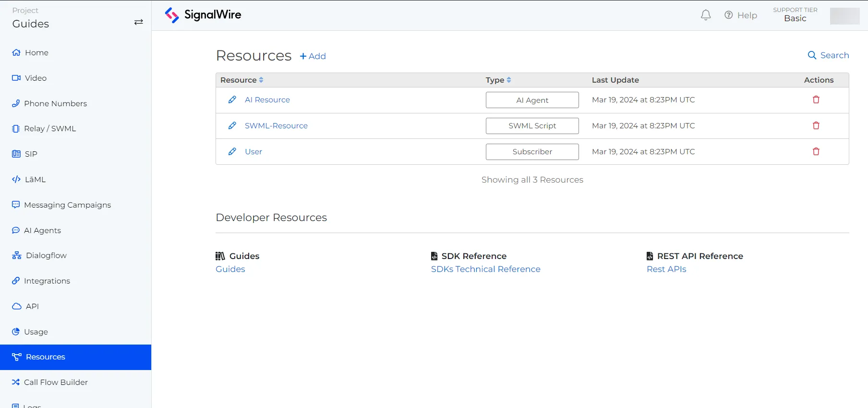The height and width of the screenshot is (408, 868).
Task: Open the API section
Action: pyautogui.click(x=76, y=306)
